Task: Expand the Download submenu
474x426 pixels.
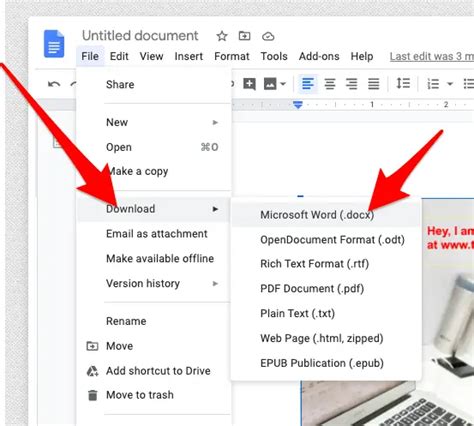Action: click(153, 209)
